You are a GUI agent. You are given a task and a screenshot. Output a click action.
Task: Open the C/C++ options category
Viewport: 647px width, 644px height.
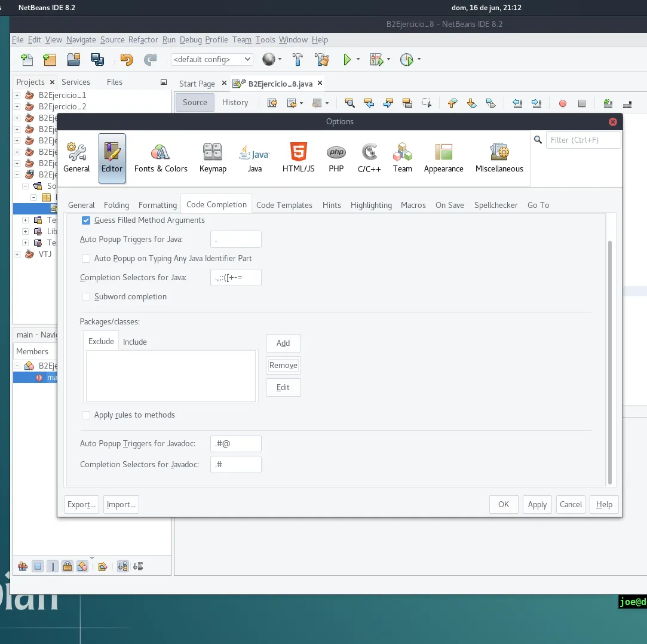[x=369, y=158]
